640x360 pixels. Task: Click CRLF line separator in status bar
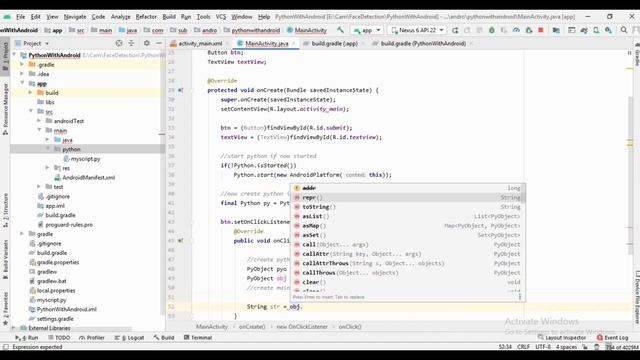523,347
